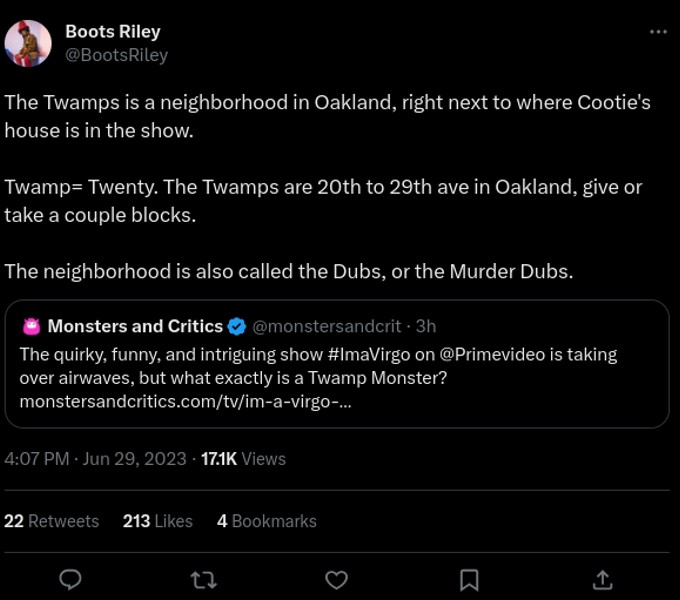The height and width of the screenshot is (600, 680).
Task: Click the tweet timestamp 4:07 PM Jun 29, 2023
Action: point(95,459)
